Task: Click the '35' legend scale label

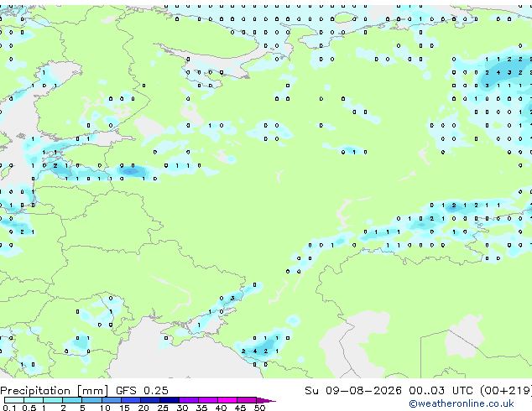Action: [201, 408]
